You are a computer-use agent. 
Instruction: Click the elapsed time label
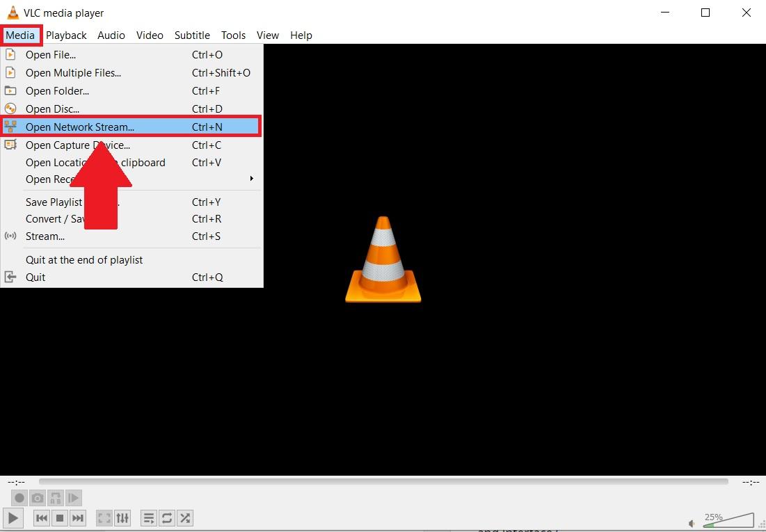[16, 483]
